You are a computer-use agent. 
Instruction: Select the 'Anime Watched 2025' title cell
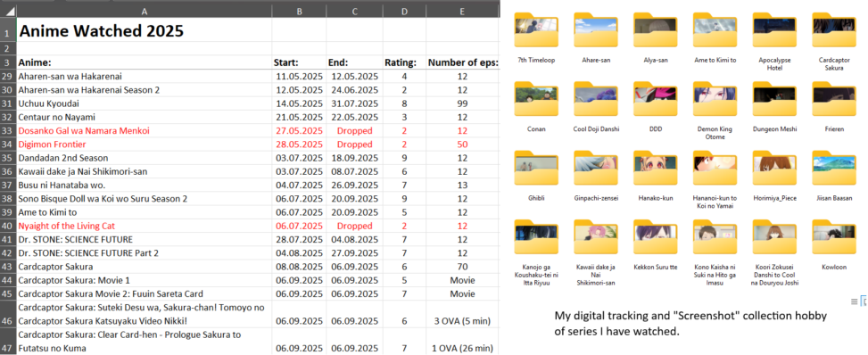(144, 30)
